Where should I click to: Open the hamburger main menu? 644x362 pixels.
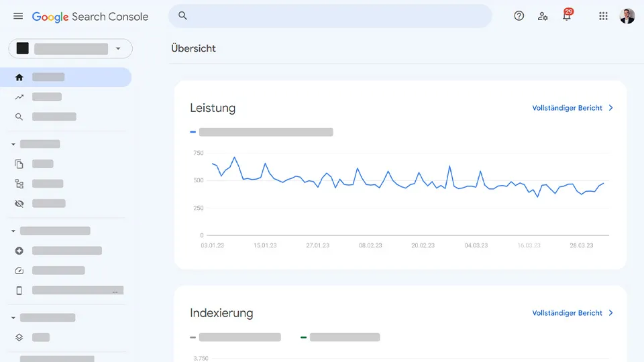click(18, 16)
